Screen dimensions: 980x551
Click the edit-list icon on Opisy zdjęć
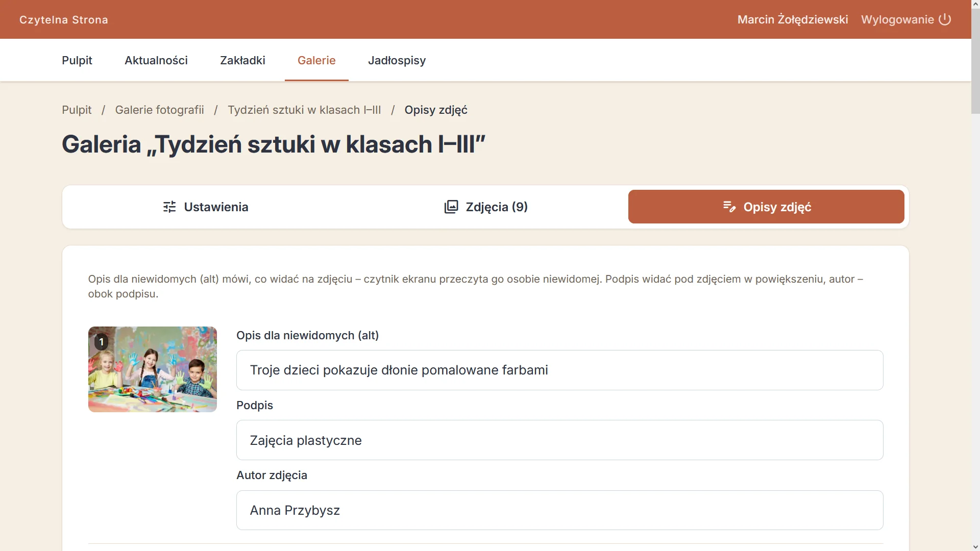pos(729,207)
